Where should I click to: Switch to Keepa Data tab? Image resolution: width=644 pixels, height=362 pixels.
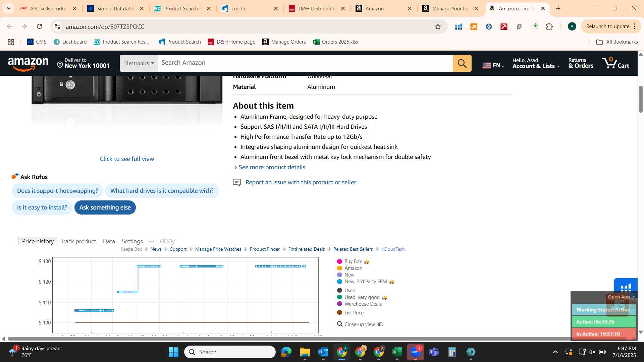(109, 241)
